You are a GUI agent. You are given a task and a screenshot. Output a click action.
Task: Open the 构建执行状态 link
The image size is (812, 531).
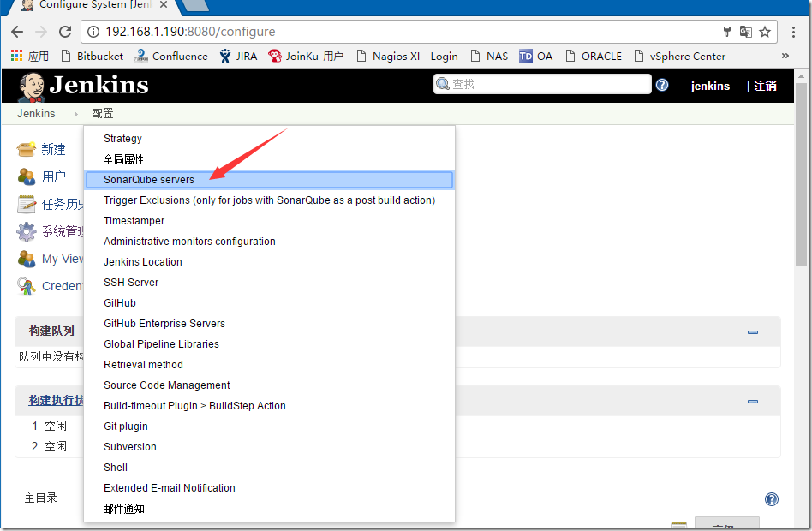pos(56,400)
